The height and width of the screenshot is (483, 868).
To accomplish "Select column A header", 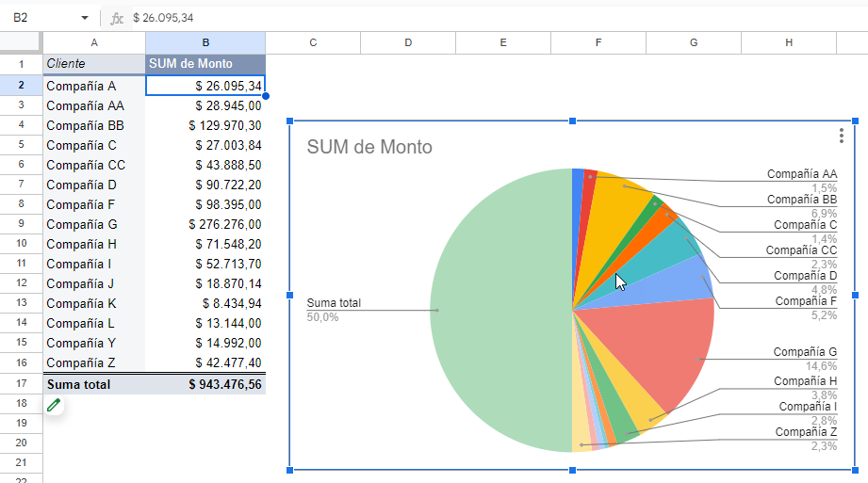I will pos(94,42).
